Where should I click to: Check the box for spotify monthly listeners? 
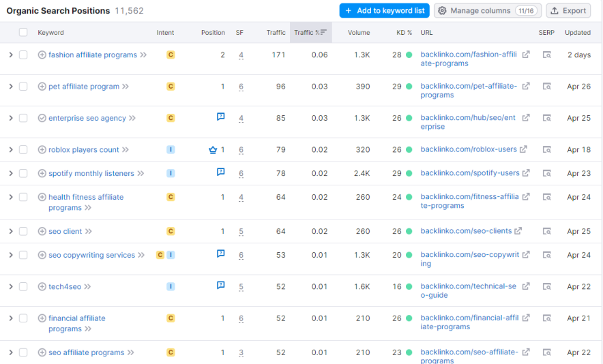pos(23,173)
